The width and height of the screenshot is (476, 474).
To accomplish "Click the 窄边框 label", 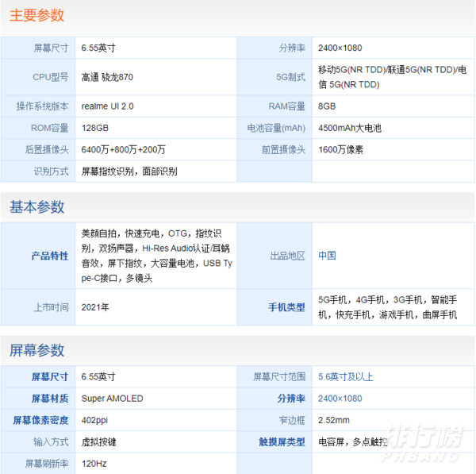I will (x=292, y=420).
